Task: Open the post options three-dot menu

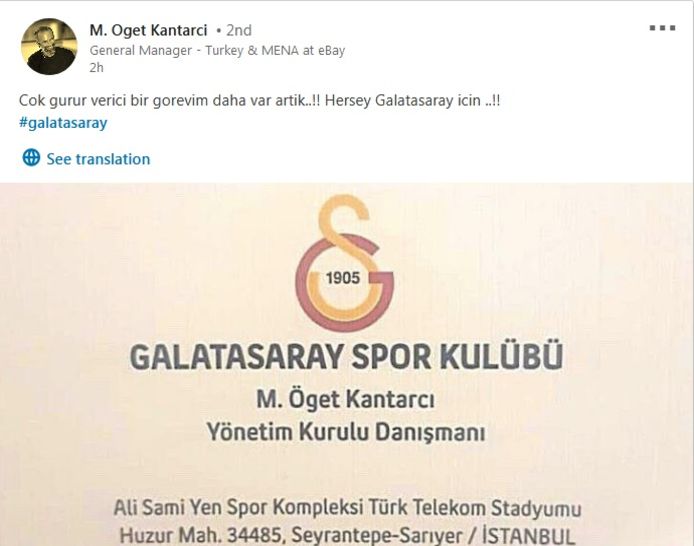Action: coord(662,28)
